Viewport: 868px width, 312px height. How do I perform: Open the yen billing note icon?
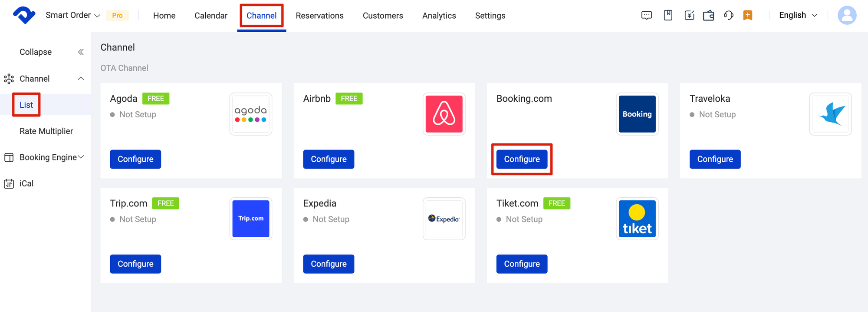pos(689,16)
